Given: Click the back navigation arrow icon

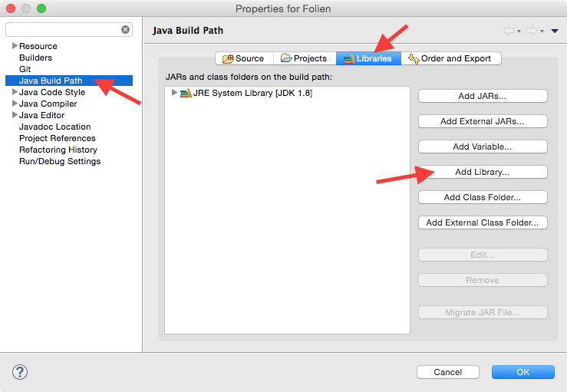Looking at the screenshot, I should point(509,31).
